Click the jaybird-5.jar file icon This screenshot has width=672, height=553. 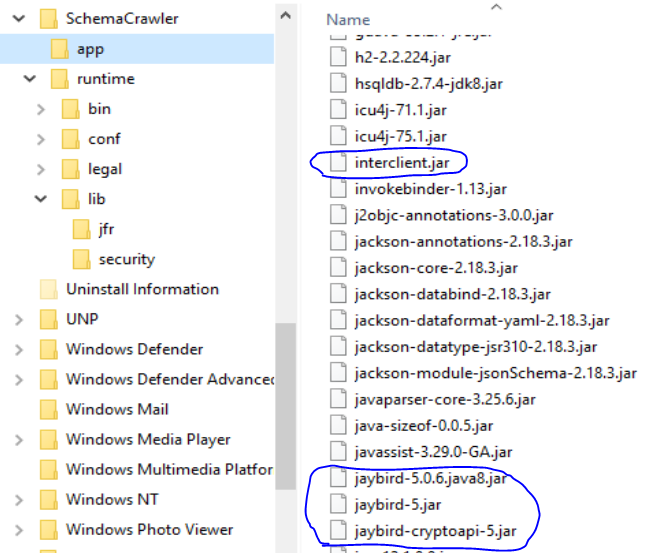[x=338, y=504]
